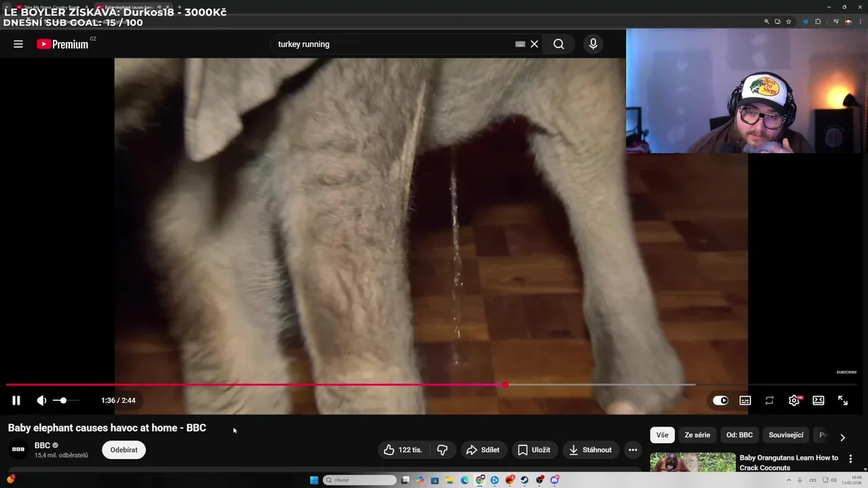Open the player settings gear
The height and width of the screenshot is (488, 868).
click(x=794, y=401)
